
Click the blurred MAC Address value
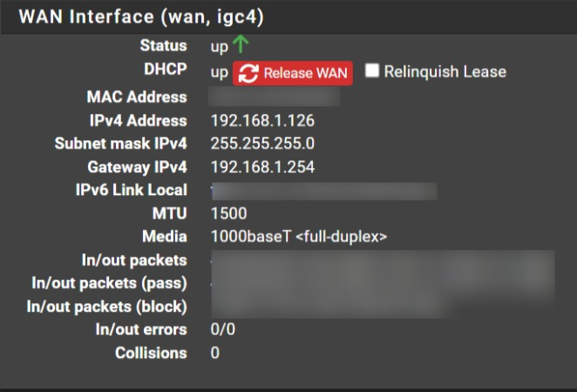pos(274,97)
